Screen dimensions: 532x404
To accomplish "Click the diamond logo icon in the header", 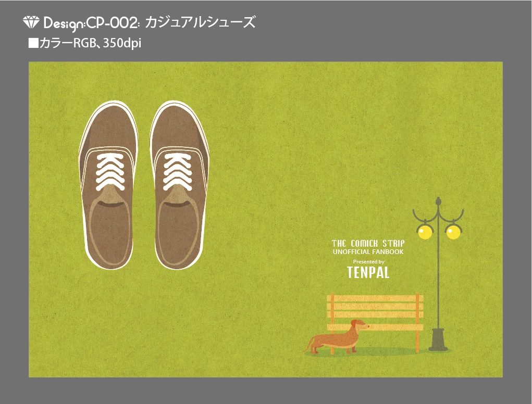I will click(x=32, y=21).
